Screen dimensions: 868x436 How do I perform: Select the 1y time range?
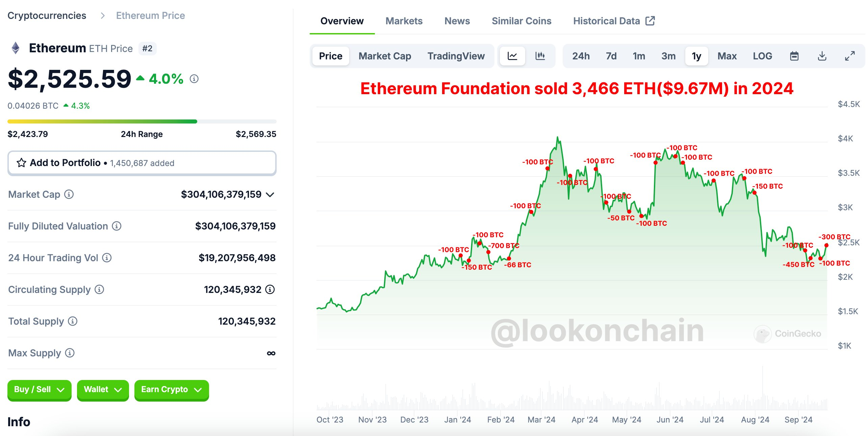696,56
